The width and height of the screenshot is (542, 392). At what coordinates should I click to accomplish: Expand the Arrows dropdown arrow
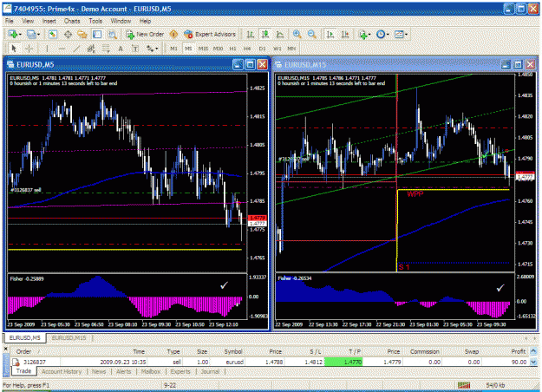[157, 49]
